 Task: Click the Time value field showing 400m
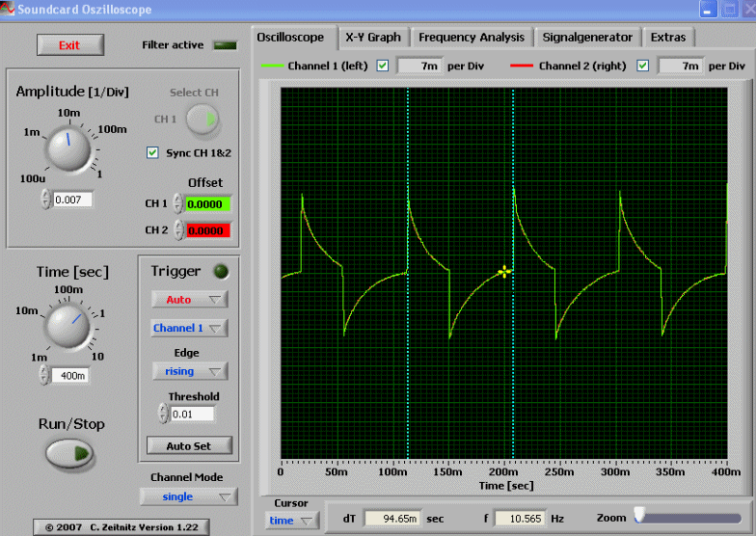tap(69, 376)
